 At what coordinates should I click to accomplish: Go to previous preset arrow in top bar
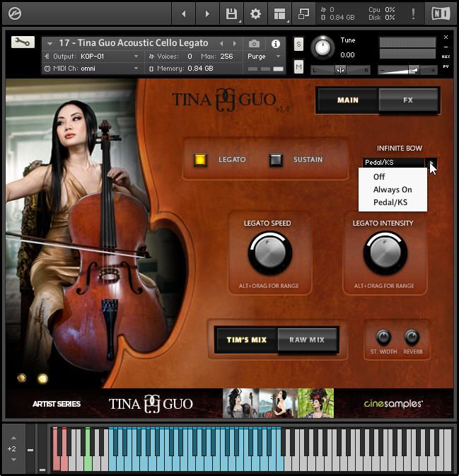pos(184,13)
